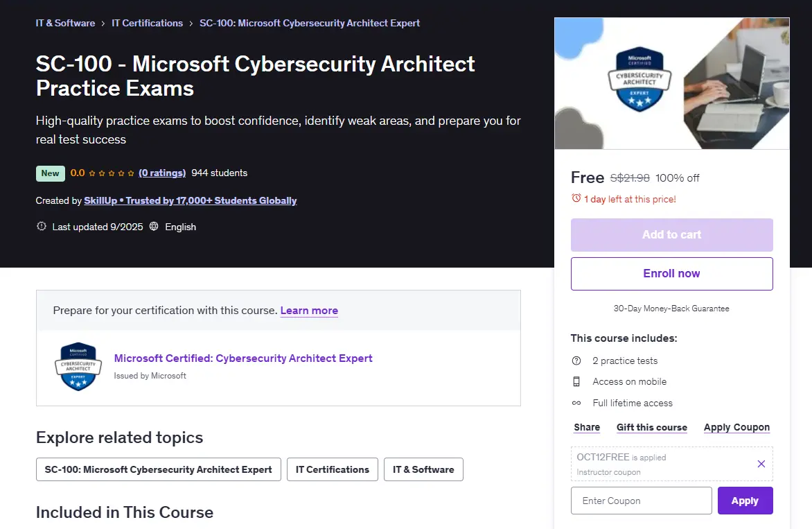Click the purple Apply coupon button
The image size is (812, 529).
coord(745,501)
